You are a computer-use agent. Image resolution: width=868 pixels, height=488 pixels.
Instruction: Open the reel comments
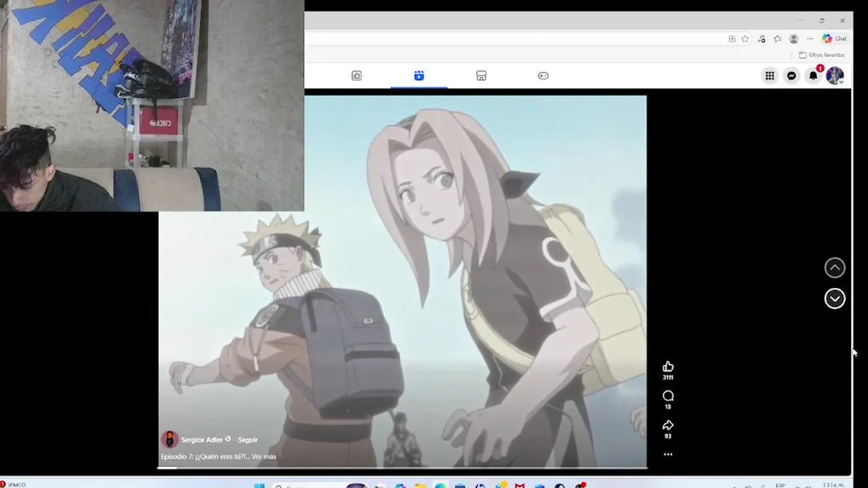pos(668,396)
